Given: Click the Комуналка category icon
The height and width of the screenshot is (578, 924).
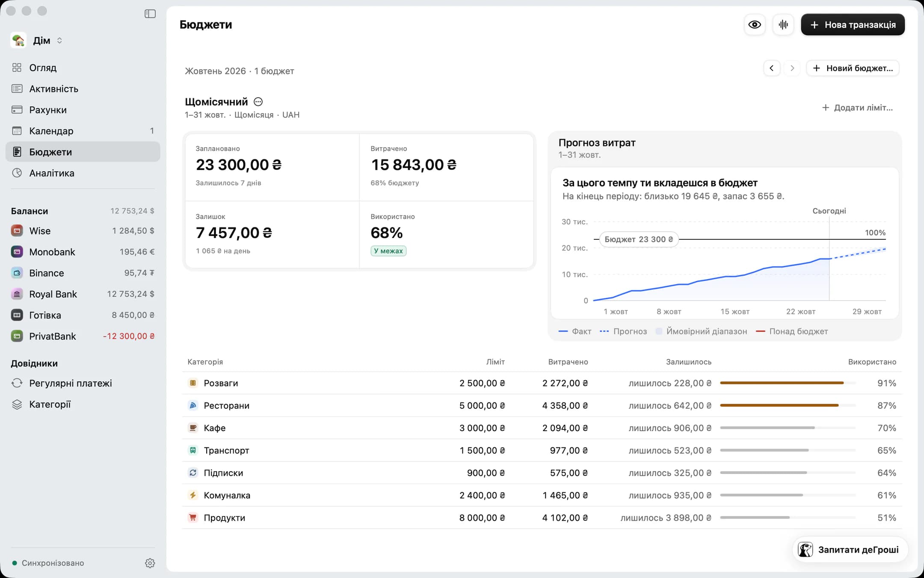Looking at the screenshot, I should pyautogui.click(x=193, y=495).
